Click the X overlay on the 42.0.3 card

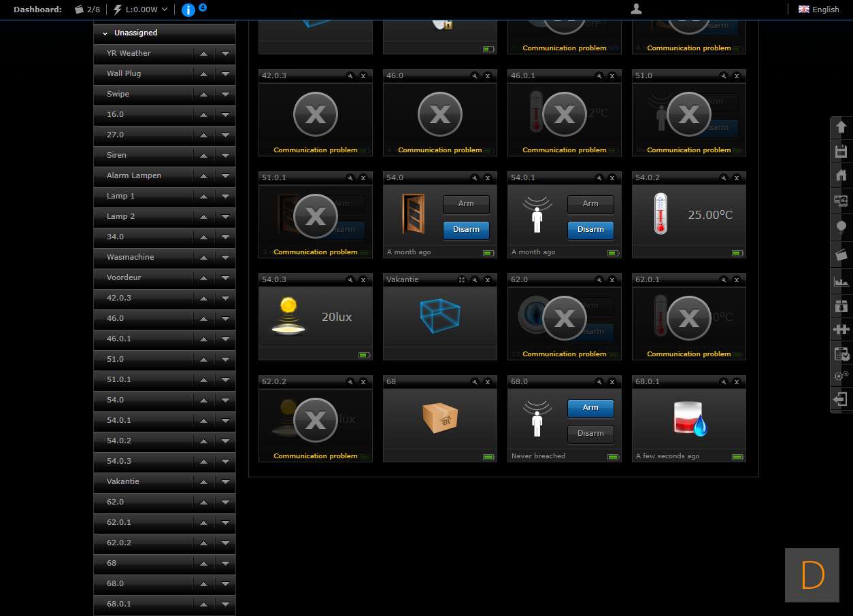[x=316, y=114]
